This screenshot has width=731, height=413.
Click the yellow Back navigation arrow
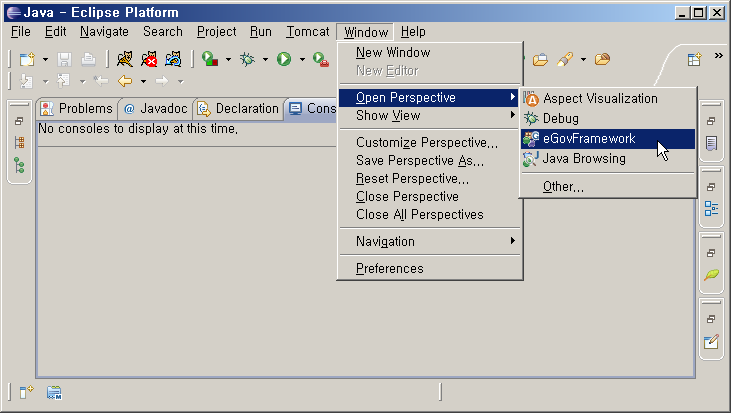coord(125,81)
